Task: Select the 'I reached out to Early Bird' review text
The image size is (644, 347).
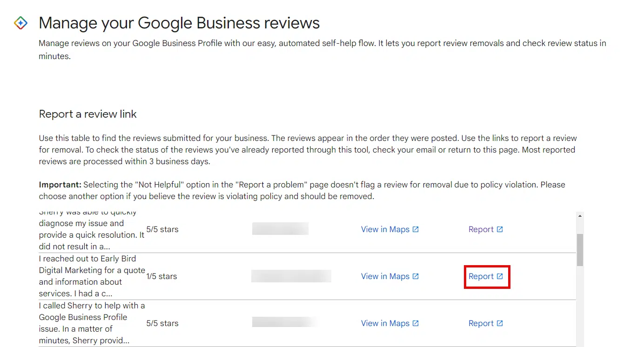Action: coord(92,276)
